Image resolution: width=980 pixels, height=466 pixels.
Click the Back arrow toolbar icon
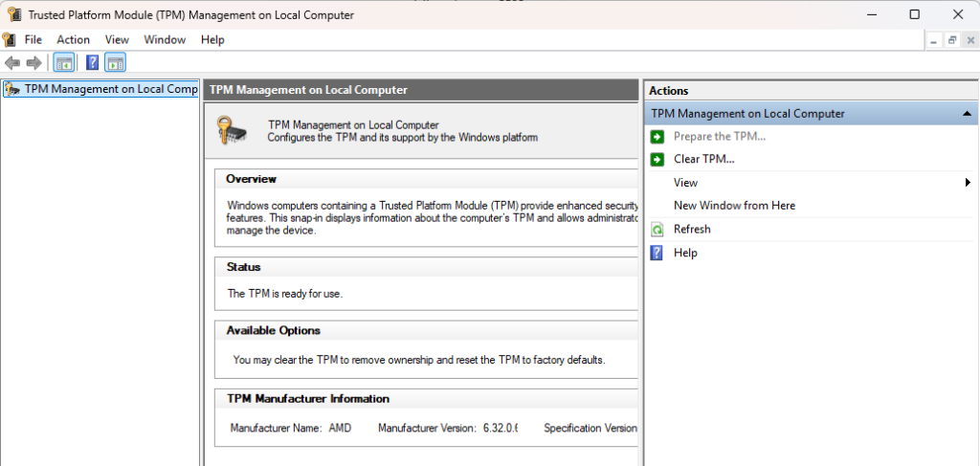(12, 62)
